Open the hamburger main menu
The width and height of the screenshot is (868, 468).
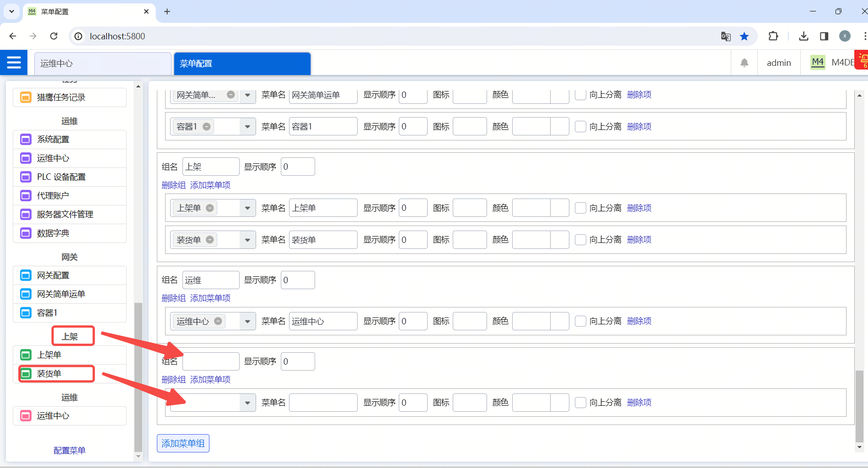[x=14, y=62]
